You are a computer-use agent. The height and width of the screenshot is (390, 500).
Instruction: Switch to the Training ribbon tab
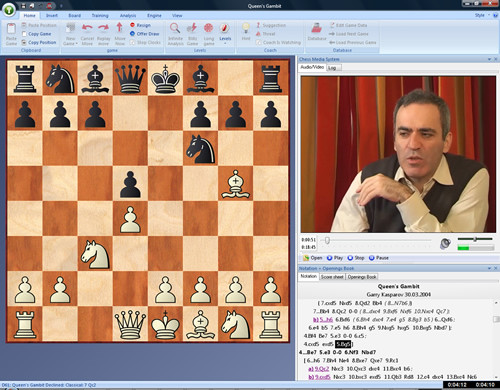click(100, 16)
